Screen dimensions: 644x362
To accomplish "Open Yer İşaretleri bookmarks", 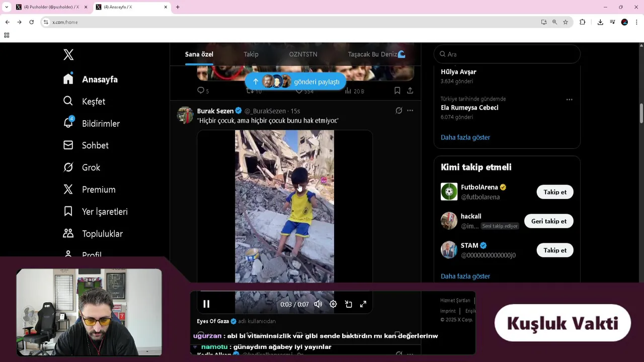I will click(96, 212).
